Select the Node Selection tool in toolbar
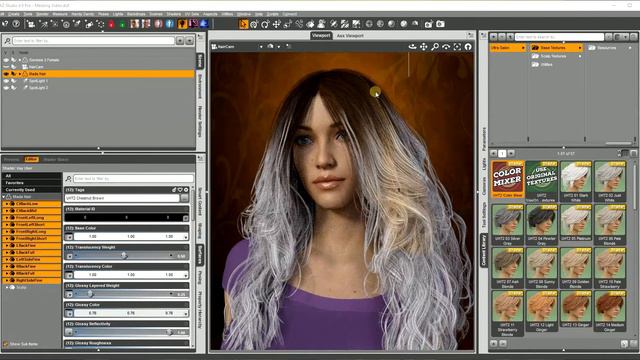The width and height of the screenshot is (640, 360). pos(243,24)
